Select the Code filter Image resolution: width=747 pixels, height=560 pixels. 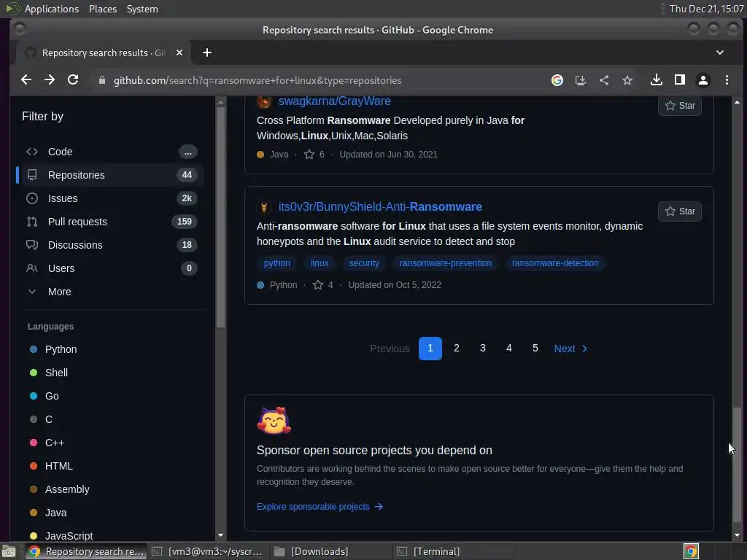tap(112, 152)
